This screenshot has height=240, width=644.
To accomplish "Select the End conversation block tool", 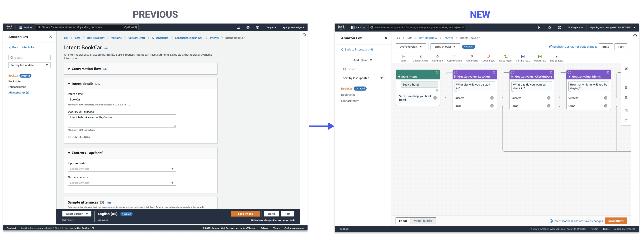I will click(x=557, y=58).
